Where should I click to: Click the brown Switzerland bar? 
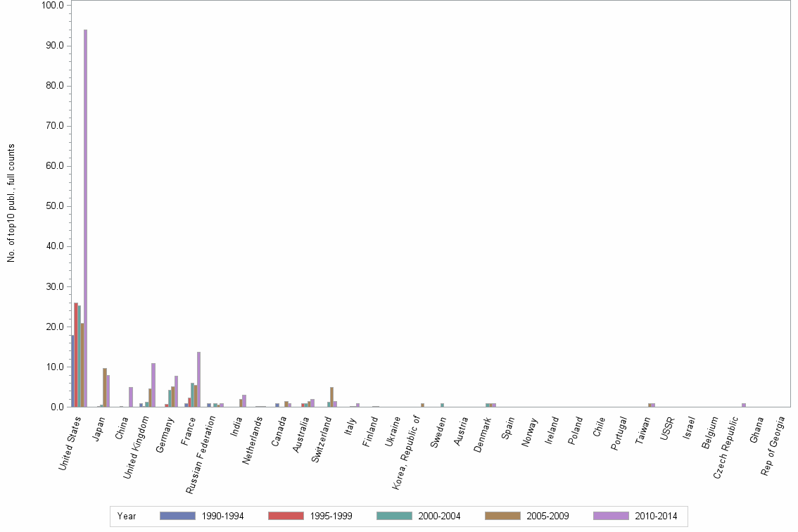pos(331,395)
